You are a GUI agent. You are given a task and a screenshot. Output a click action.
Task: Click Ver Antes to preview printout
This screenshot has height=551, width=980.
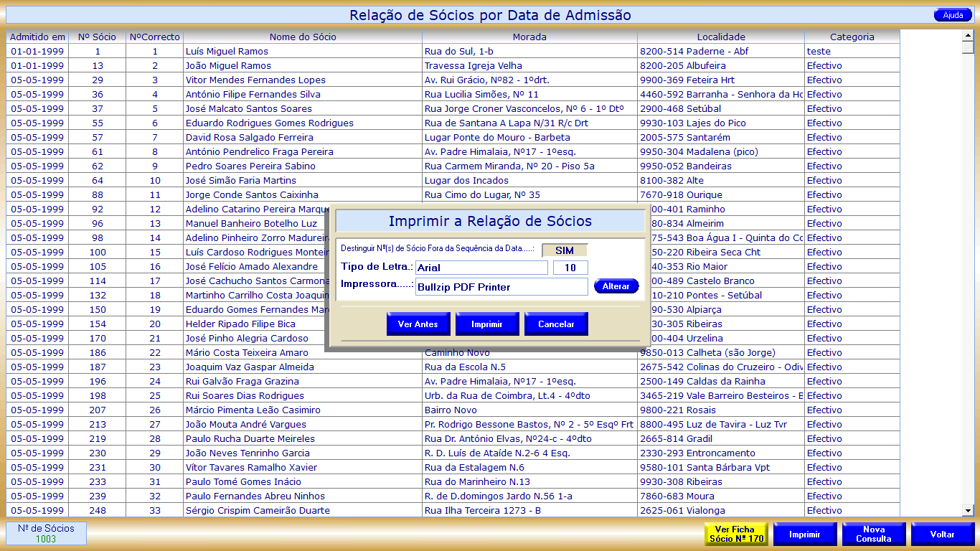click(x=418, y=324)
